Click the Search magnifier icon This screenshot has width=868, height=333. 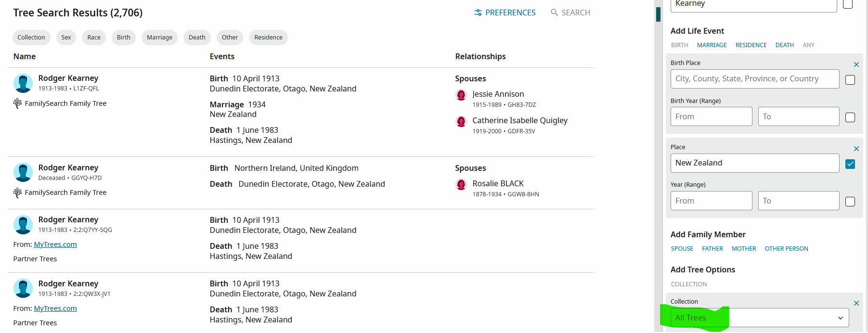(x=554, y=13)
